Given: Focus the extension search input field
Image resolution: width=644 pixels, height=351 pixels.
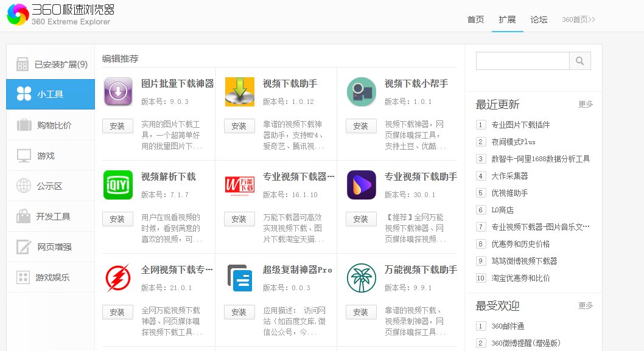Looking at the screenshot, I should tap(522, 61).
